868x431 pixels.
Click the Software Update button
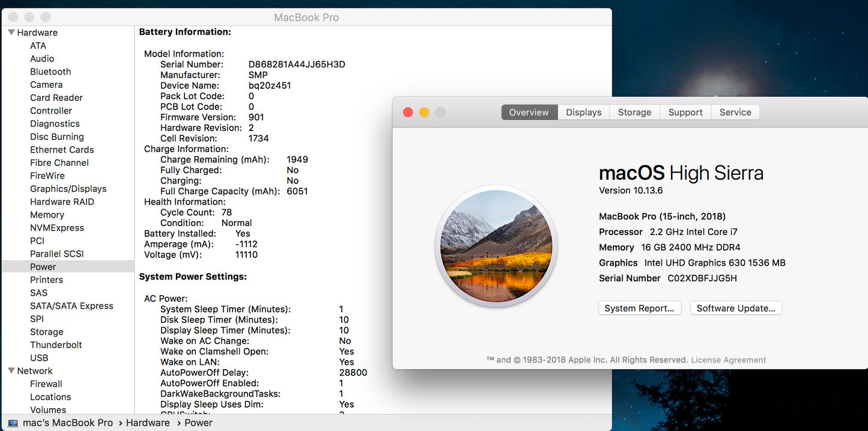[x=735, y=308]
